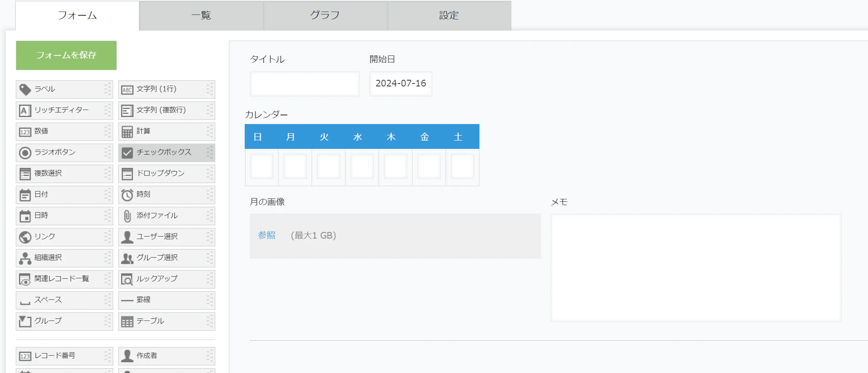Choose the ラジオボタン field icon
868x373 pixels.
pyautogui.click(x=25, y=153)
